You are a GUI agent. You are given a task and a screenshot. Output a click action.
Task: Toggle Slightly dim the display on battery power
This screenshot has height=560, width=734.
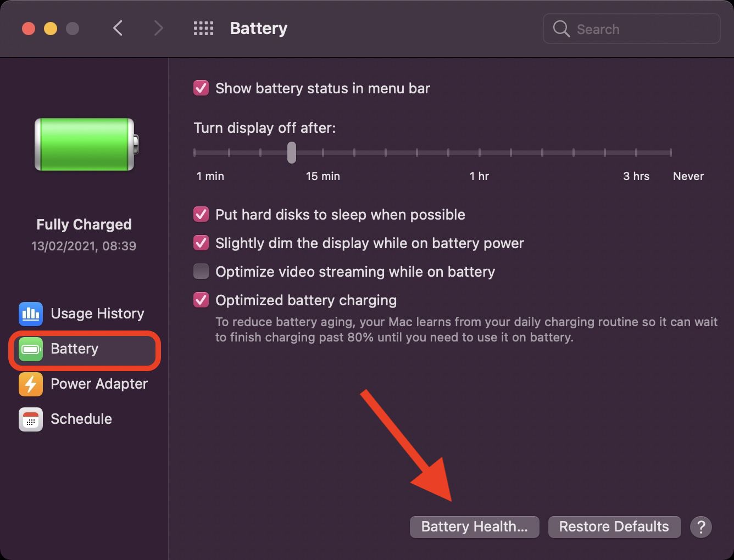click(x=201, y=243)
